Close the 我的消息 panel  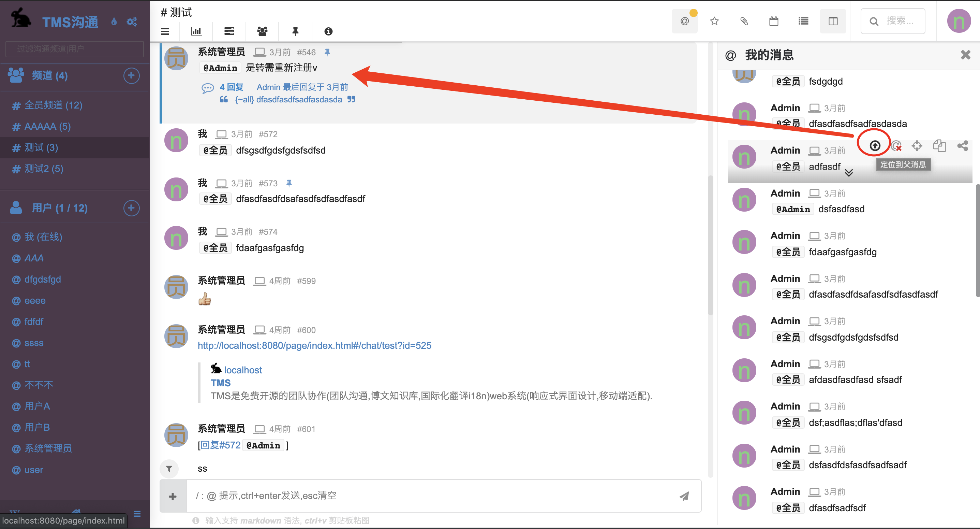tap(966, 55)
